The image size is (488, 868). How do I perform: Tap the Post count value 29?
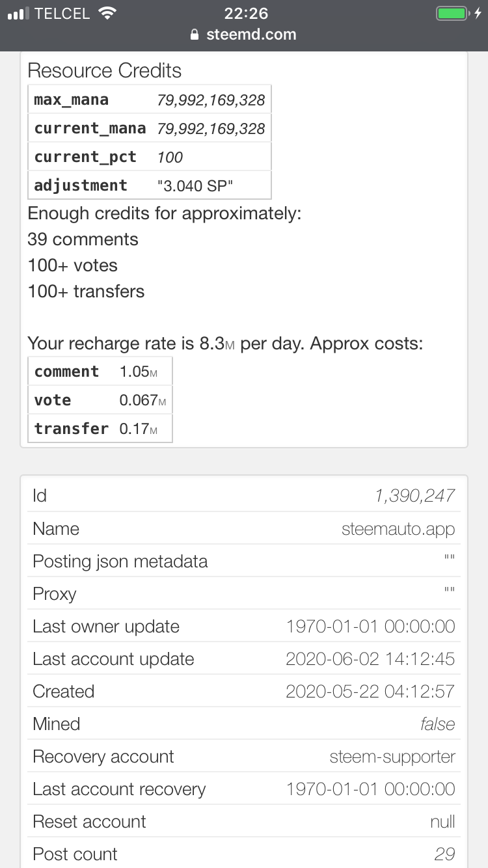[444, 854]
